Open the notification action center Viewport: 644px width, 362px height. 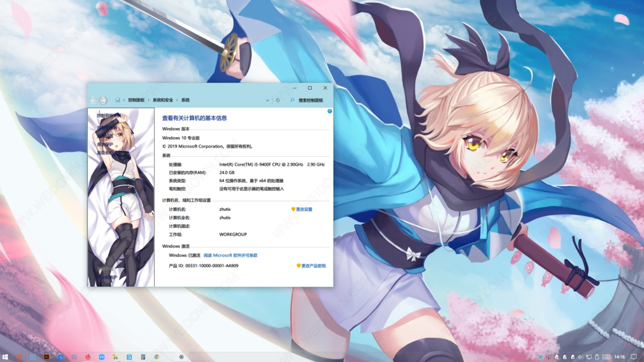point(633,357)
